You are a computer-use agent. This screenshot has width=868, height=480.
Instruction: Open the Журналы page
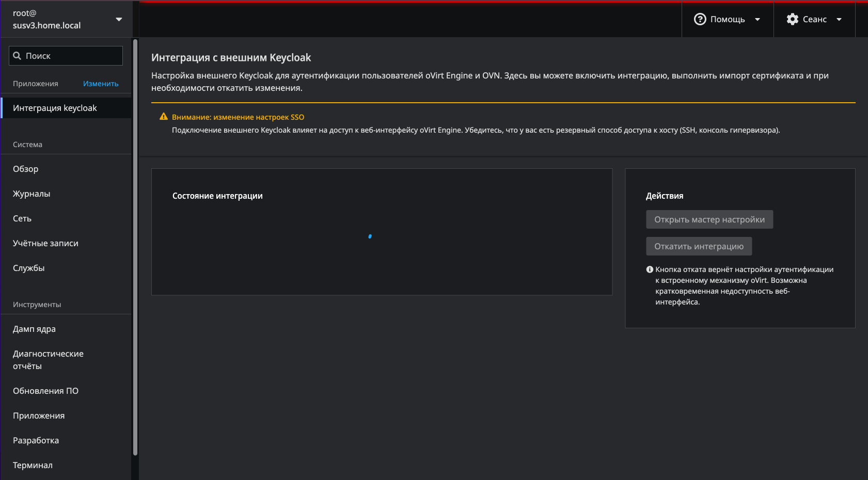tap(31, 194)
